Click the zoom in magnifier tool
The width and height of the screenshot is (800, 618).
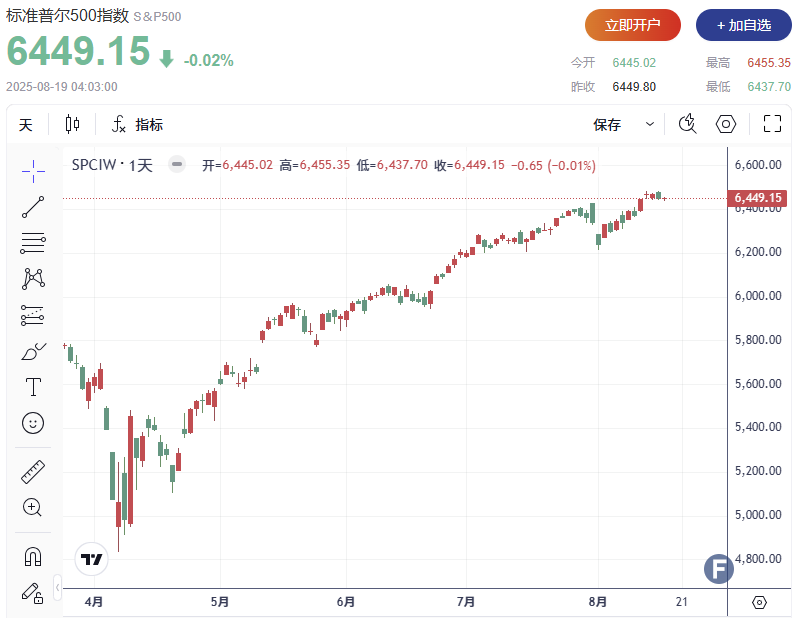coord(33,507)
